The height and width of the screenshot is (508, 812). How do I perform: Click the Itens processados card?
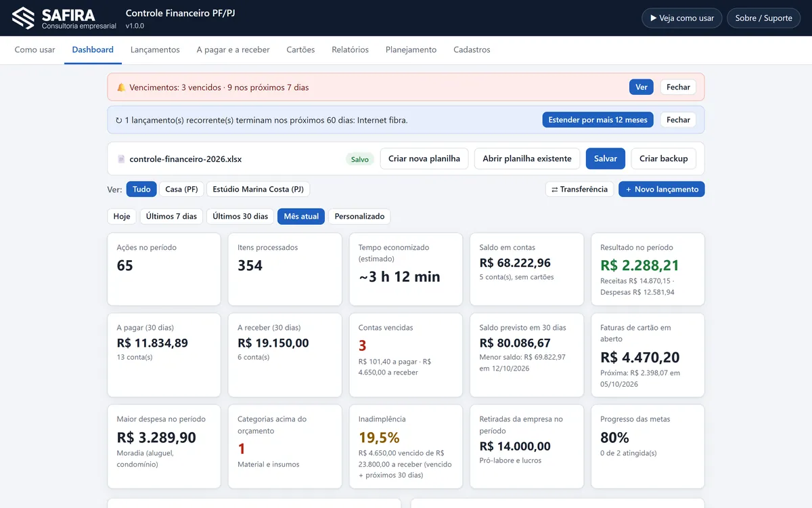coord(285,270)
